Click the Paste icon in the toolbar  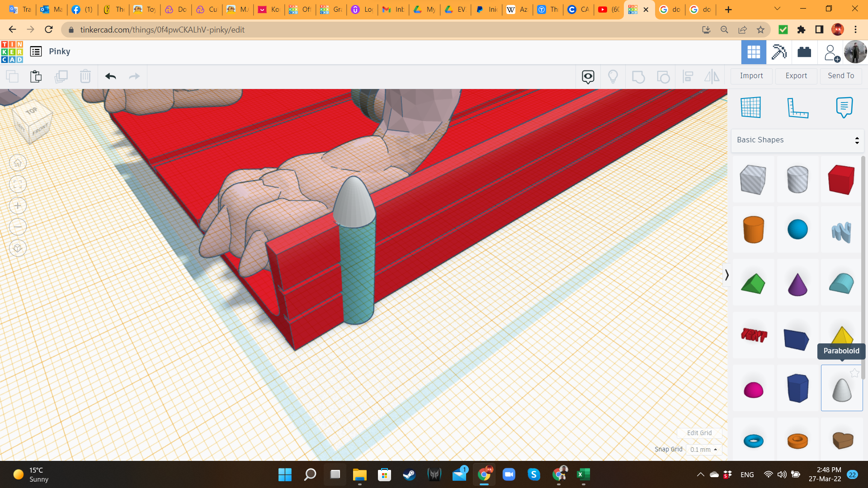(x=36, y=76)
